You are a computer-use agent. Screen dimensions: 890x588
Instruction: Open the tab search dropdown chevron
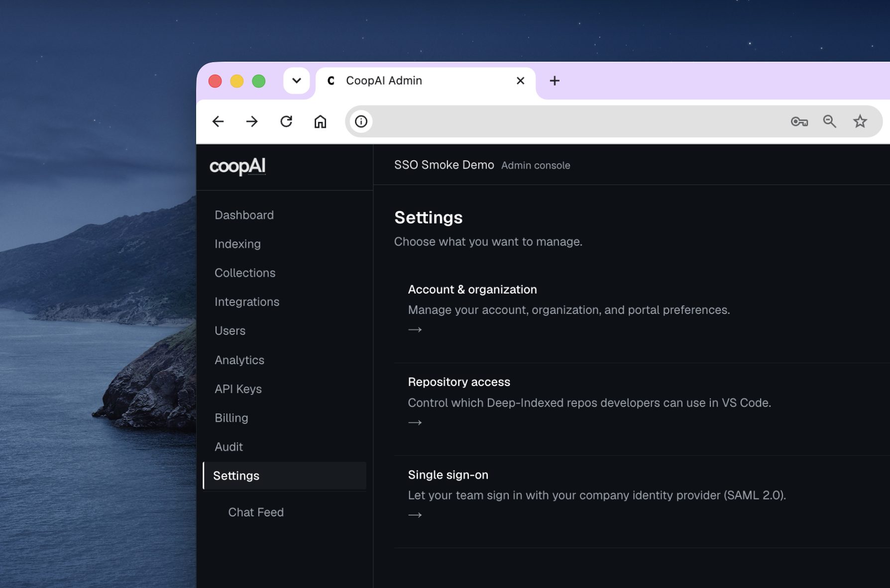[x=297, y=81]
